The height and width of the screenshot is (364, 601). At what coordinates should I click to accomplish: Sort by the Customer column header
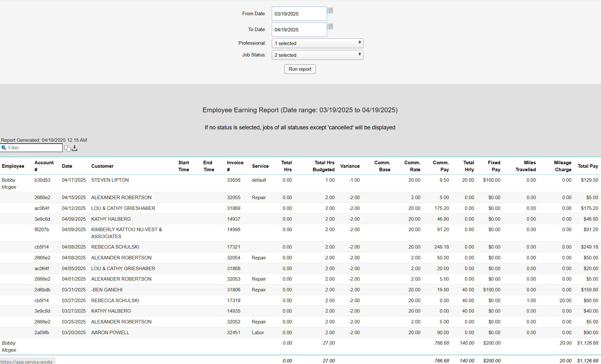pyautogui.click(x=102, y=166)
